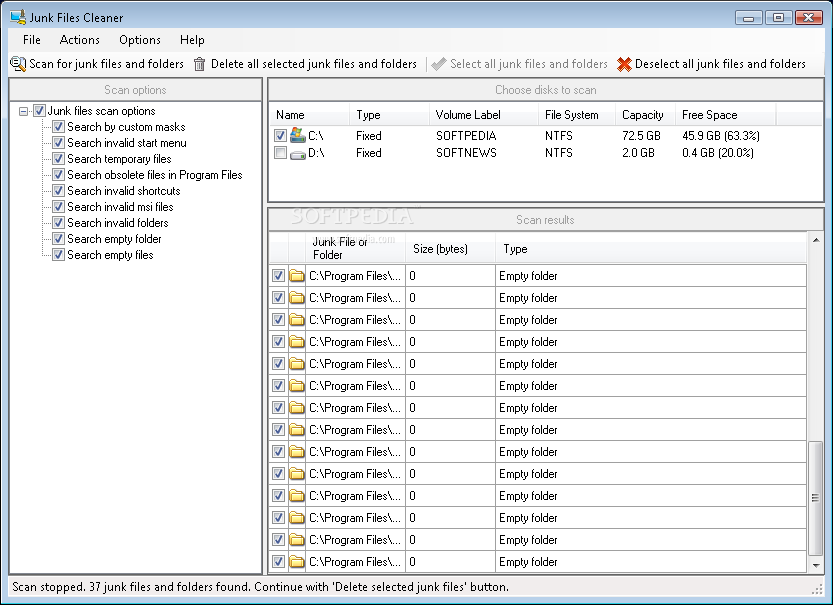The width and height of the screenshot is (833, 605).
Task: Open the Options menu
Action: point(140,40)
